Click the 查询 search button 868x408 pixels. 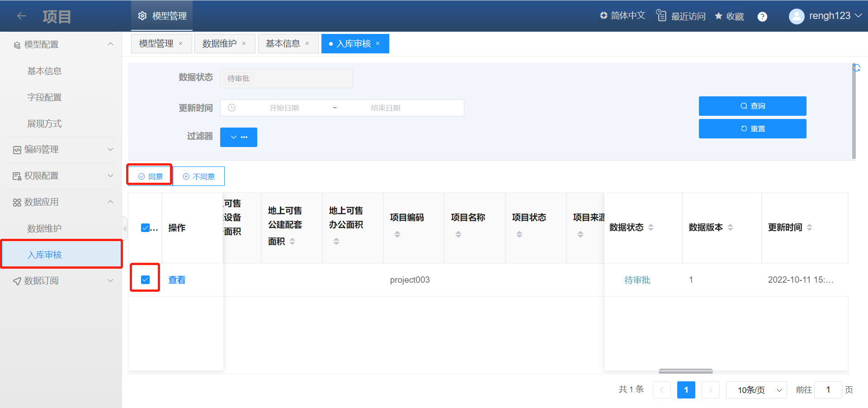752,106
